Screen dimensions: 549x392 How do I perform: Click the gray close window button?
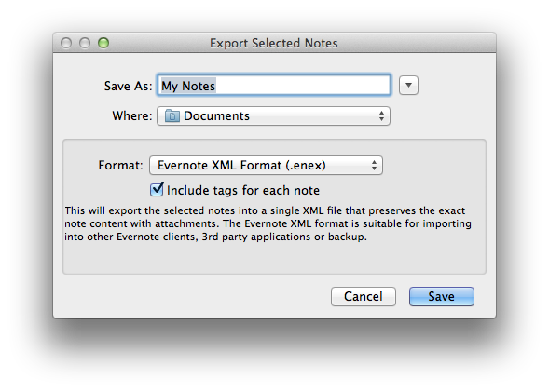click(66, 43)
